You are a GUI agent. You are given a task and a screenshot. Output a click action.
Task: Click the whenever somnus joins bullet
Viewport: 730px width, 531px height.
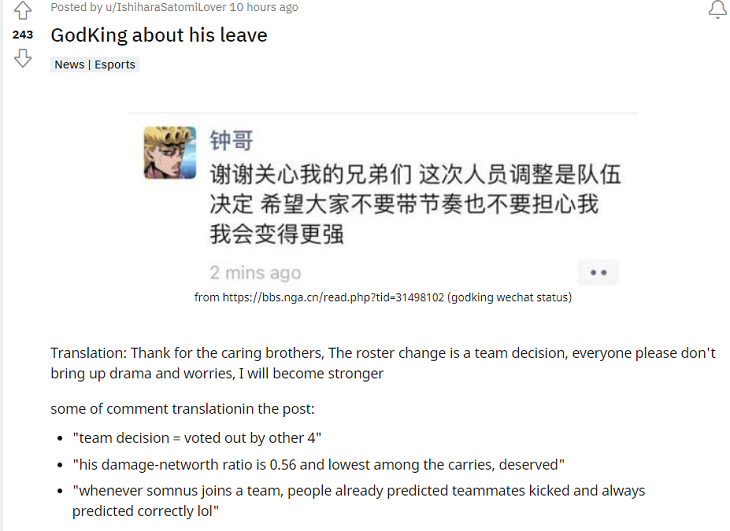point(358,501)
